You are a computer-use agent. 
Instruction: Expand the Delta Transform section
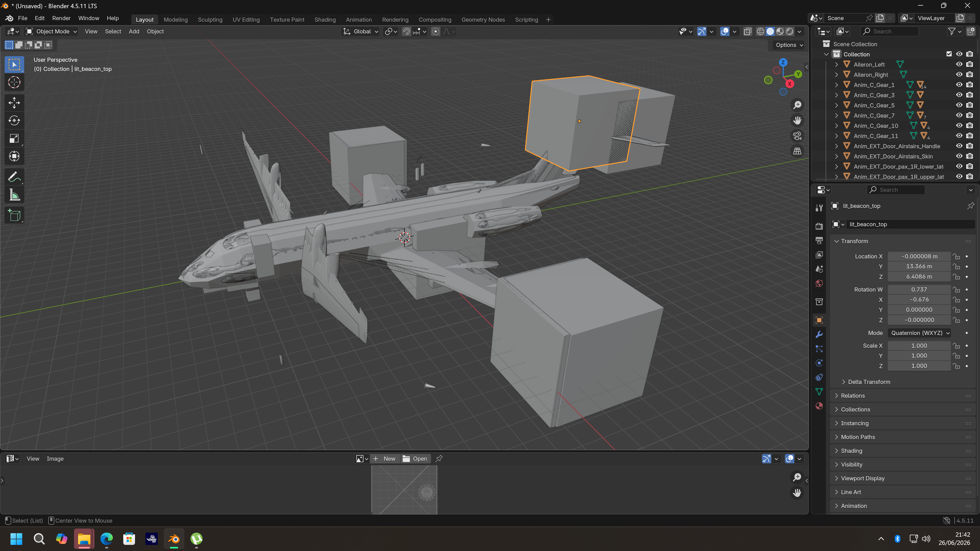point(869,382)
